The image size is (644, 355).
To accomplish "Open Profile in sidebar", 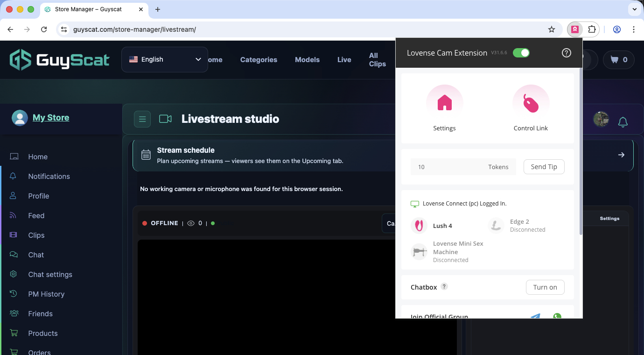I will pyautogui.click(x=39, y=196).
